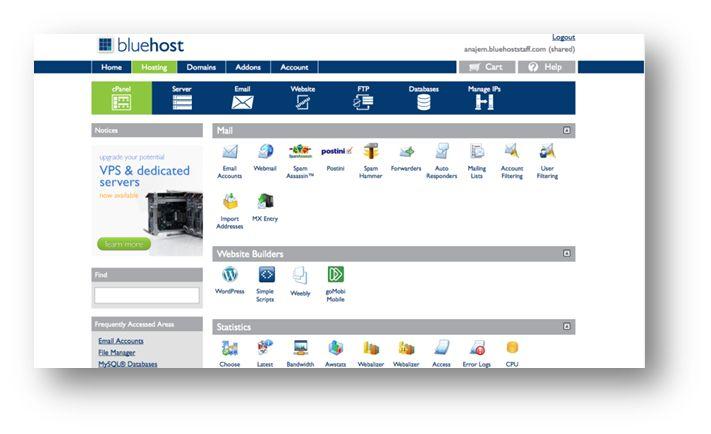
Task: Go to the Home tab
Action: point(112,67)
